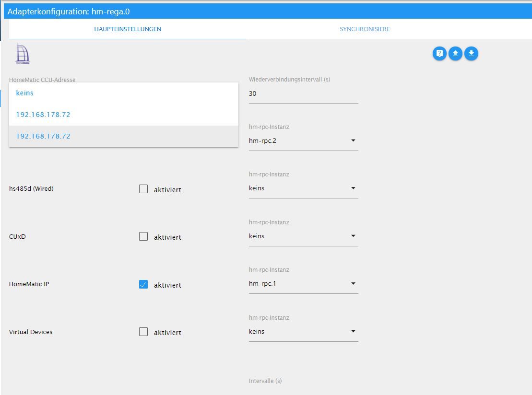Screen dimensions: 532x395
Task: Click the upload configuration icon
Action: click(455, 54)
